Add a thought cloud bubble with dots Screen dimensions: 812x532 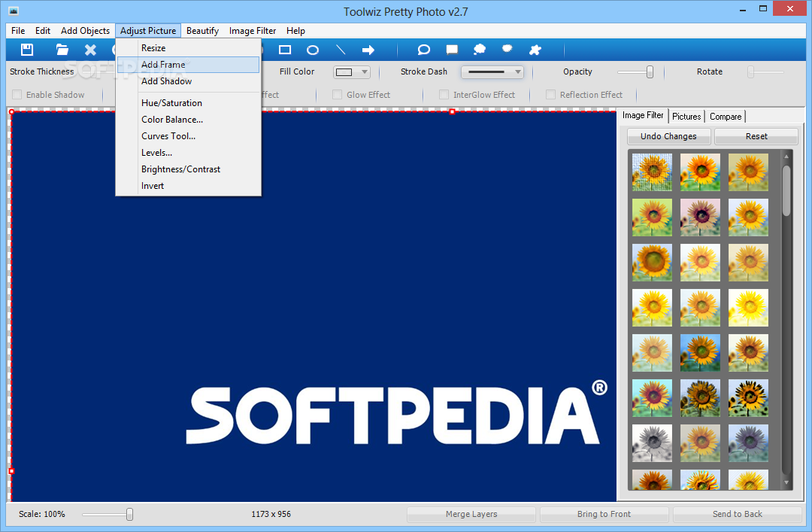(x=480, y=49)
